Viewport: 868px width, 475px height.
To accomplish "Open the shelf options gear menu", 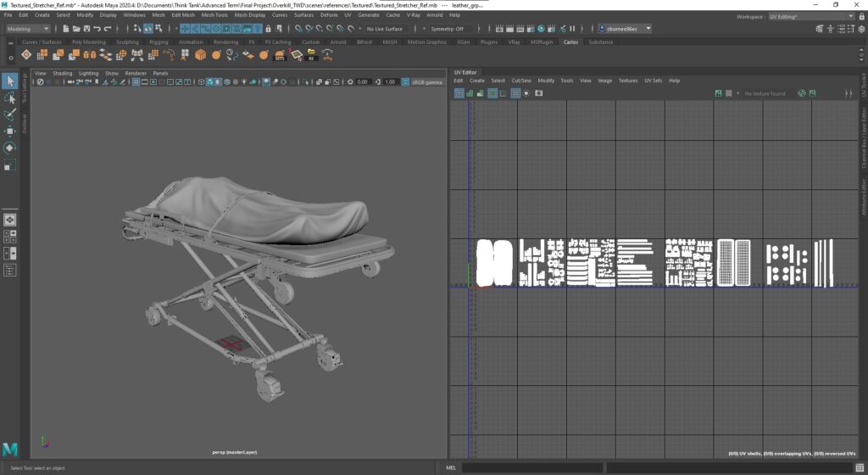I will (x=10, y=58).
